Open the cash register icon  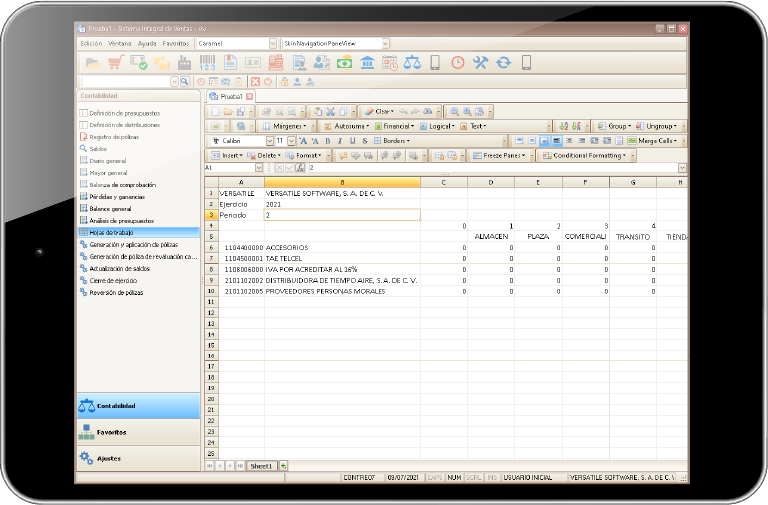coord(276,63)
